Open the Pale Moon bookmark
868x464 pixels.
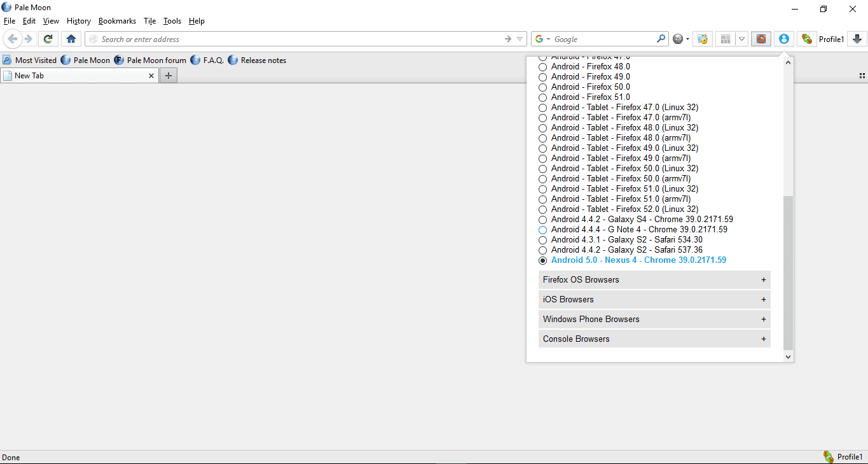click(x=86, y=60)
